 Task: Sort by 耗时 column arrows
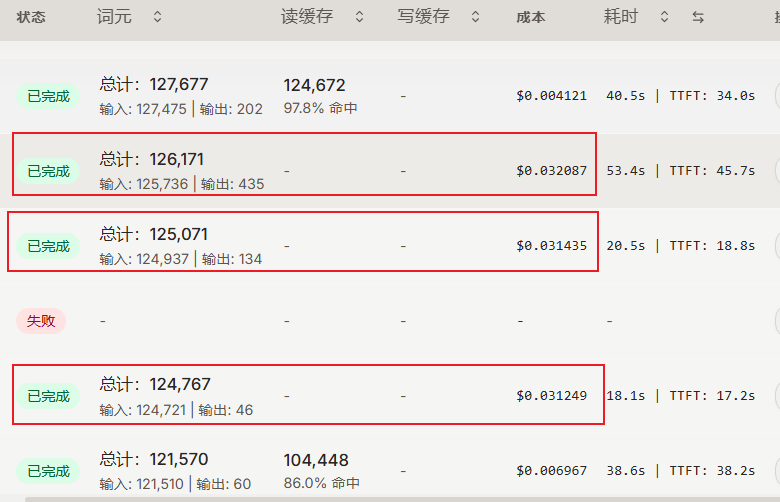coord(664,17)
